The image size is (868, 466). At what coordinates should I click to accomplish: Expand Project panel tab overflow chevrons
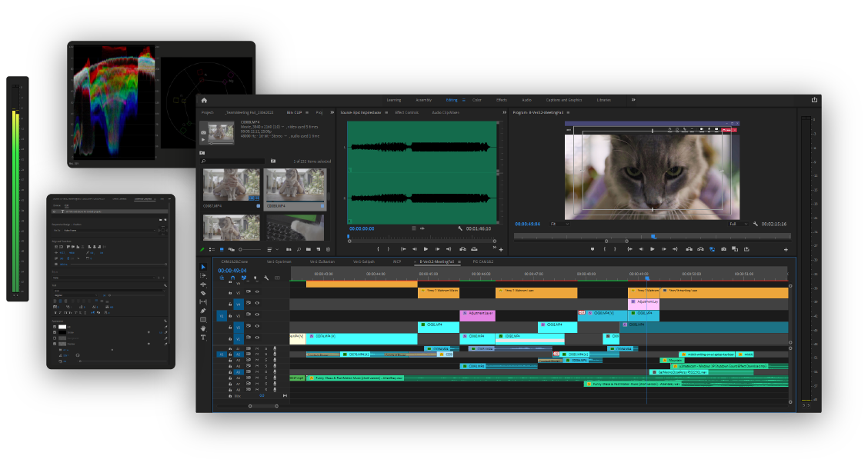click(332, 112)
